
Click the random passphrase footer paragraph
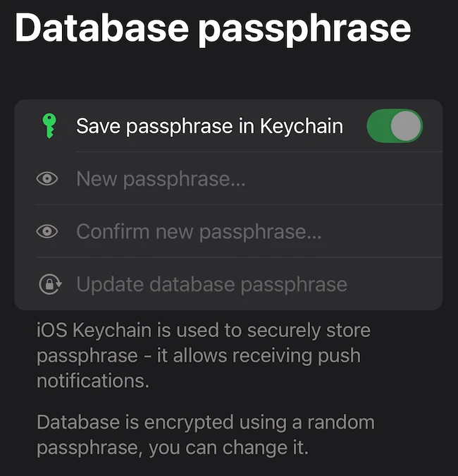[x=206, y=434]
